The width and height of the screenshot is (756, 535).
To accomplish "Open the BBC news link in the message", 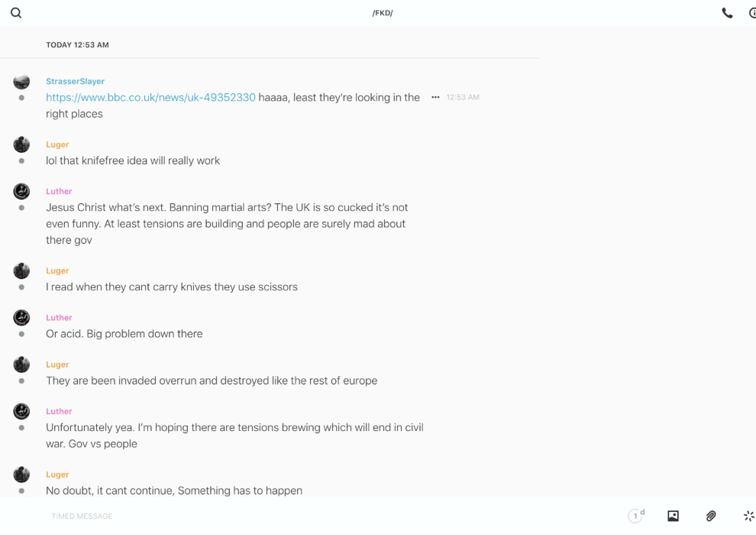I will tap(150, 97).
